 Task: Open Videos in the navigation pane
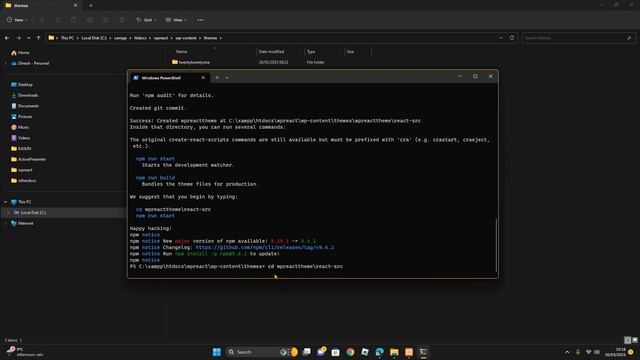tap(20, 138)
